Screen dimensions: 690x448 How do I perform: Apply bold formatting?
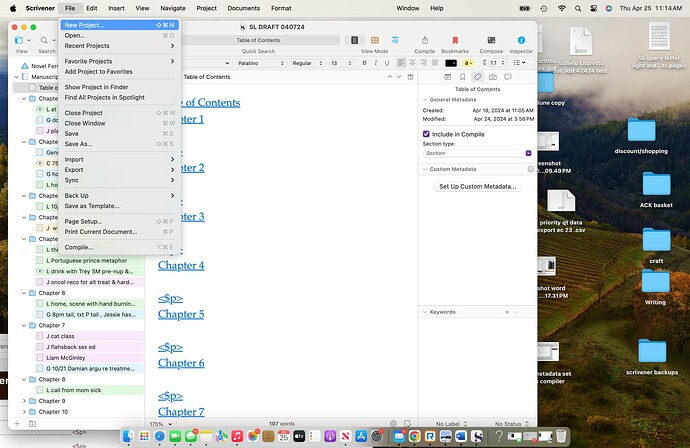364,63
